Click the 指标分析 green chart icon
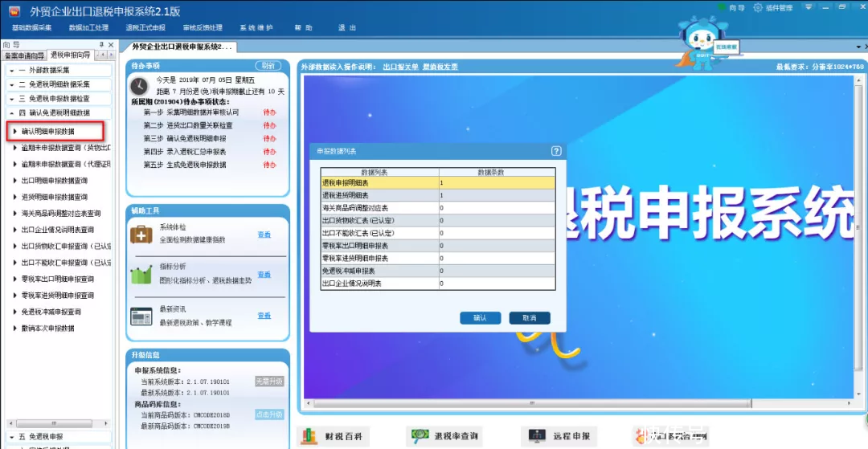The image size is (868, 449). tap(141, 274)
